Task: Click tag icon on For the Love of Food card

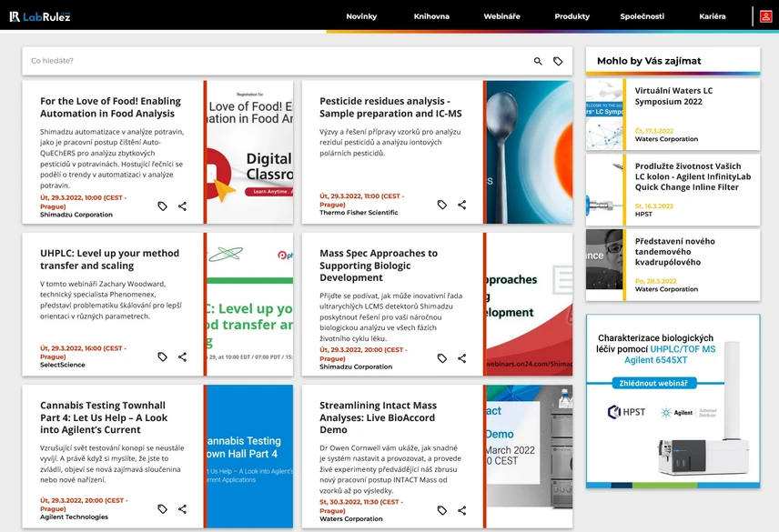Action: [x=163, y=206]
